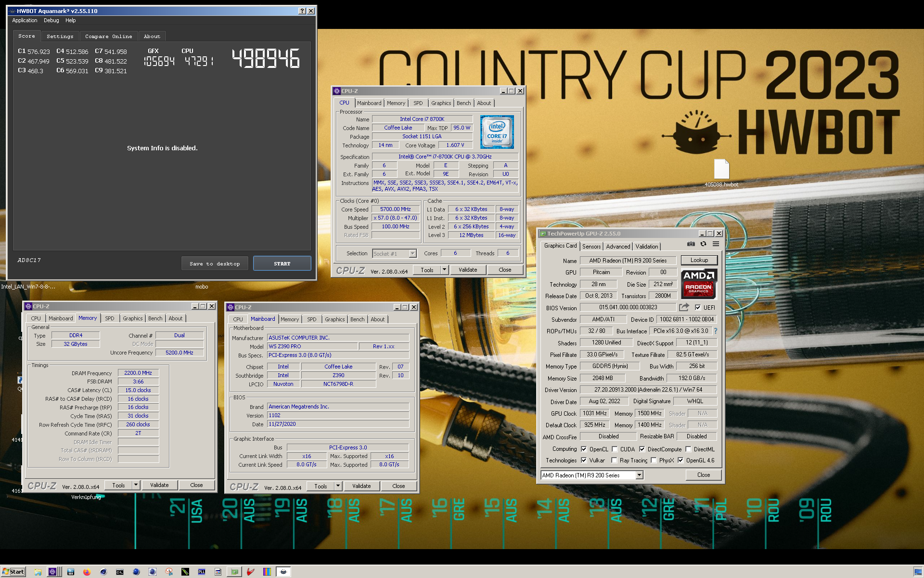Open Tools dropdown arrow in CPU-Z CPU window
The width and height of the screenshot is (924, 578).
tap(444, 270)
